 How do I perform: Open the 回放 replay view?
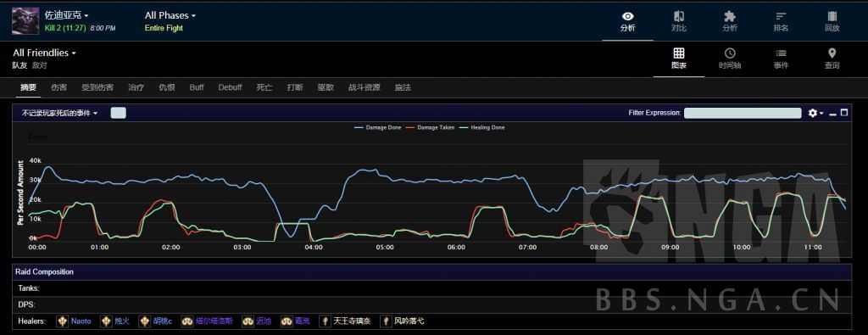coord(832,21)
